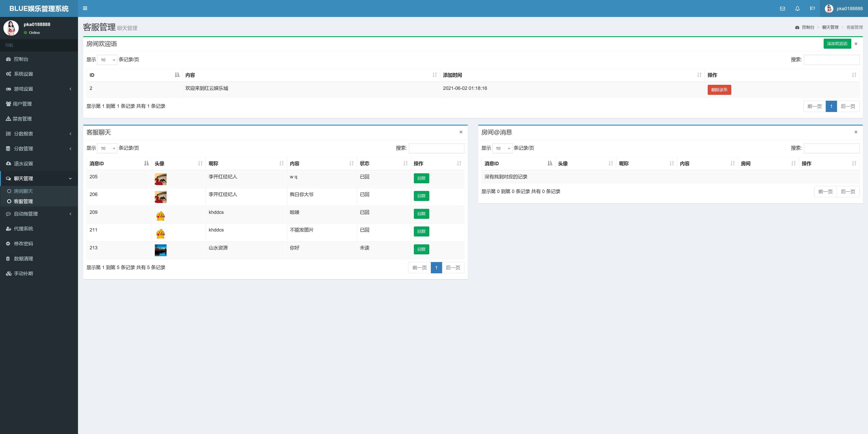This screenshot has height=434, width=868.
Task: Close the 房间@消息 panel with X icon
Action: click(x=856, y=132)
